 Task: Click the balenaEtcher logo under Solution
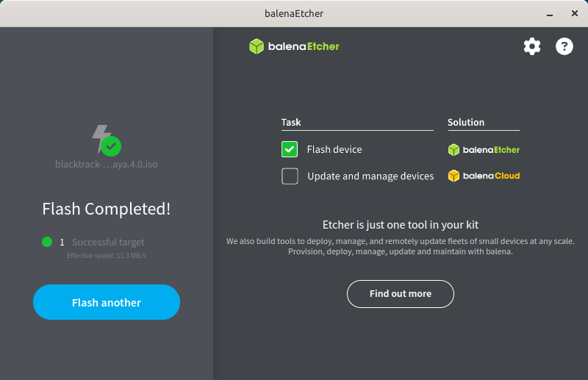coord(484,150)
